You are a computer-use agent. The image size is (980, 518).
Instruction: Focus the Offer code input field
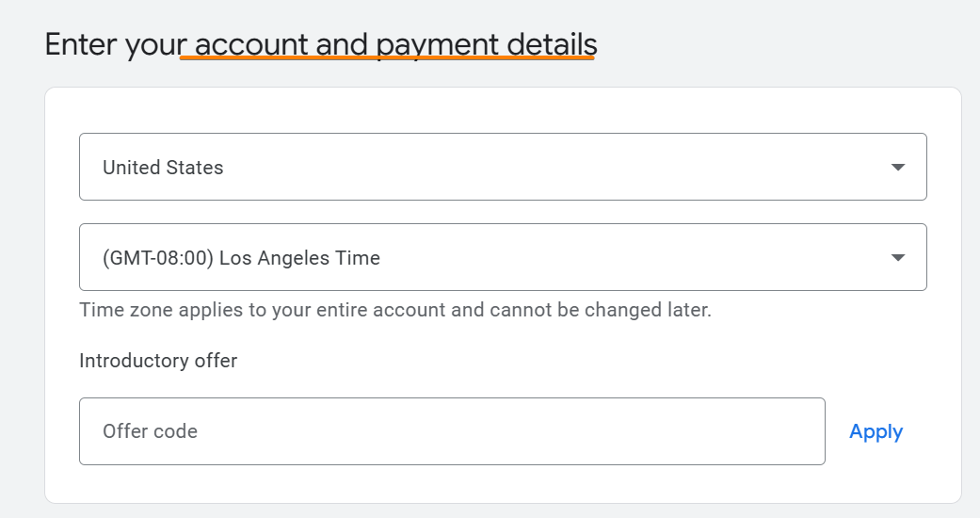(452, 431)
